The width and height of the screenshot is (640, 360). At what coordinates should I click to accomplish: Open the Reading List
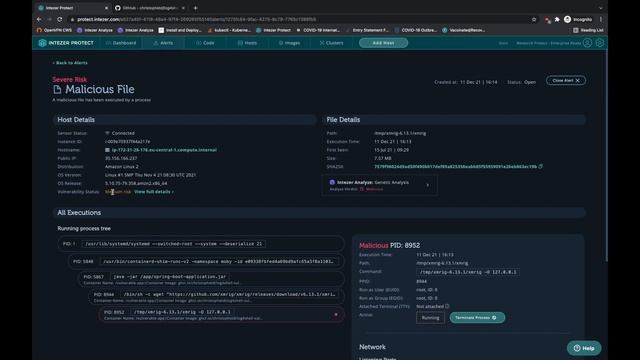coord(588,30)
